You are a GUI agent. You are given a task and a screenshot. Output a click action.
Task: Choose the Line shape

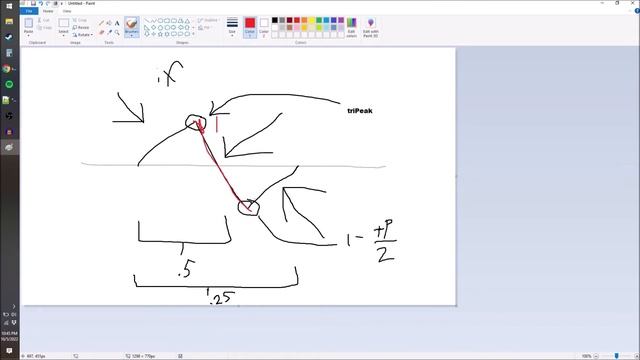[x=147, y=20]
